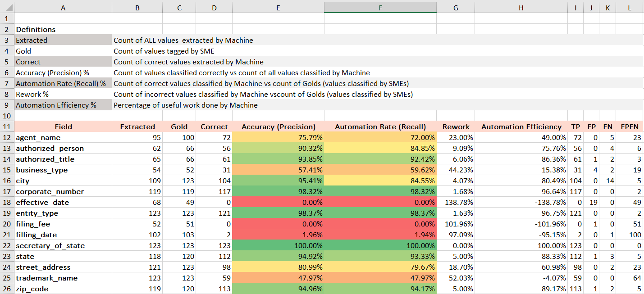Click the 101.96% rework cell for filing_fee
This screenshot has height=294, width=644.
coord(456,224)
